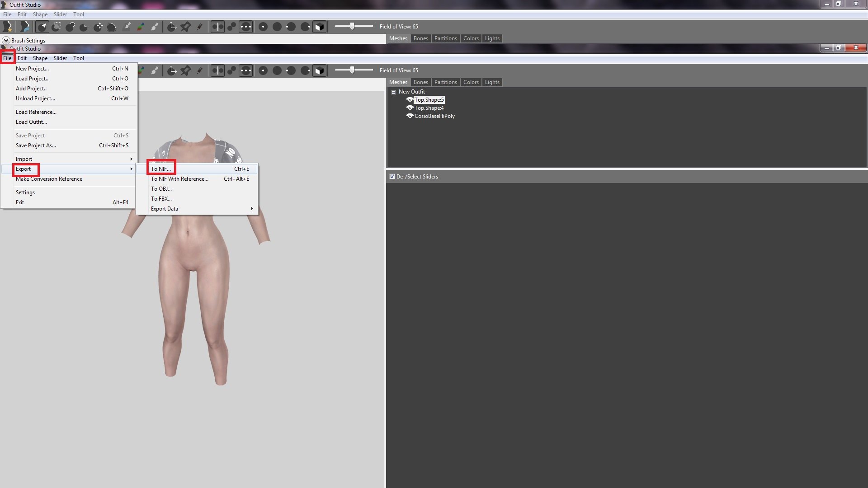Select the Color Paint brush in back window
This screenshot has height=488, width=868.
click(141, 27)
